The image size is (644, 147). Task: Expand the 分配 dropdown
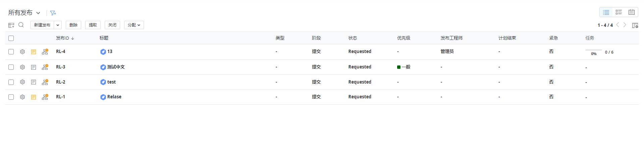(134, 25)
